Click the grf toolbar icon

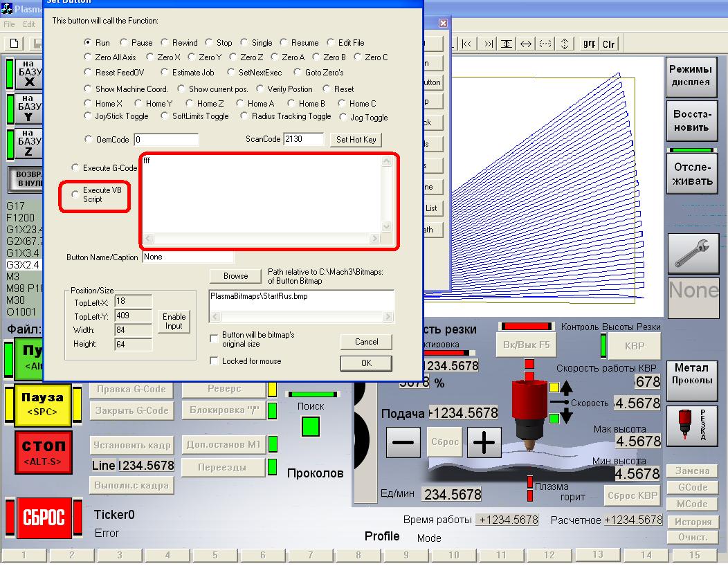point(589,44)
